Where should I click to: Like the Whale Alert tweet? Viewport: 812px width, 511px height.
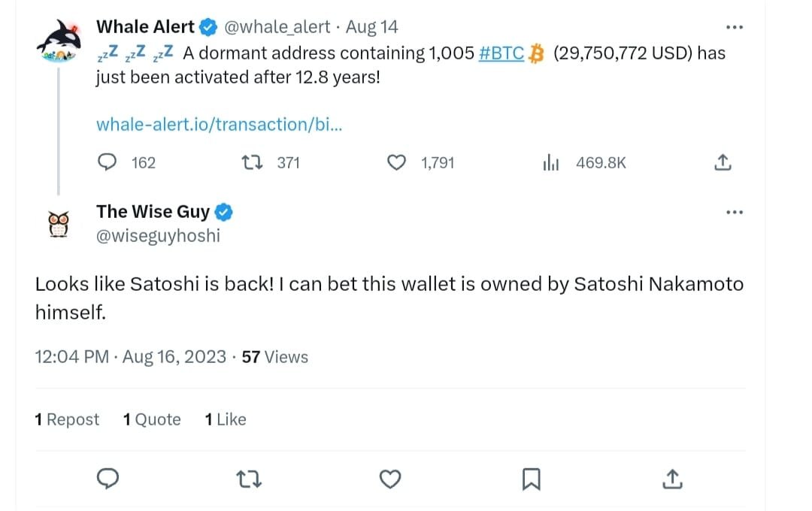click(396, 162)
